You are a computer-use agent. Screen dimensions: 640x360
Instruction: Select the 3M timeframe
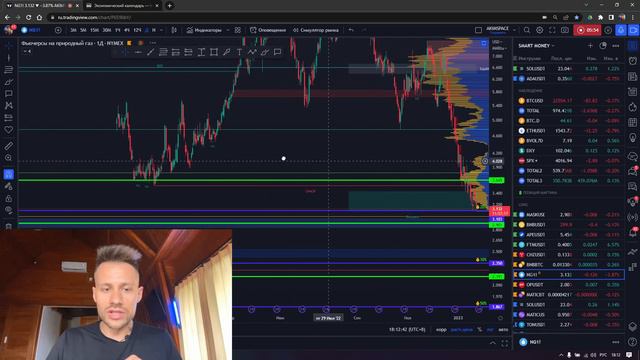point(73,30)
